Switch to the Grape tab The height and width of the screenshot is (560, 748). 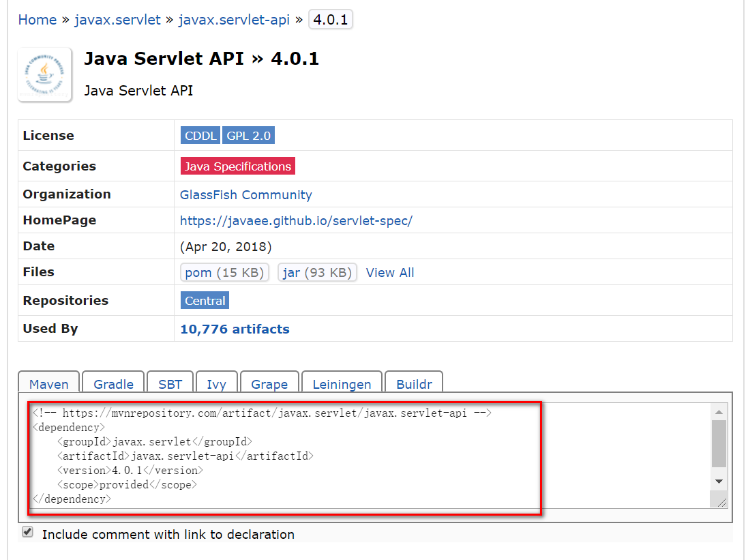pyautogui.click(x=269, y=383)
